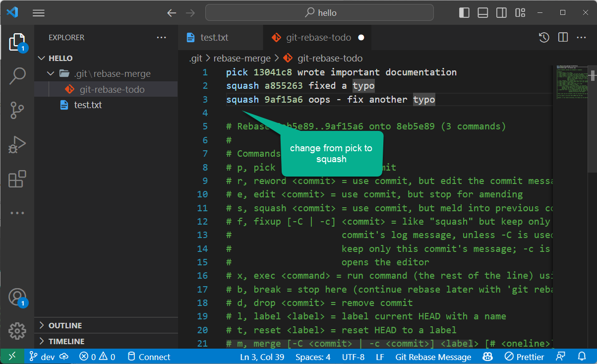This screenshot has width=597, height=364.
Task: Click the line 10 edit command comment
Action: tap(374, 194)
